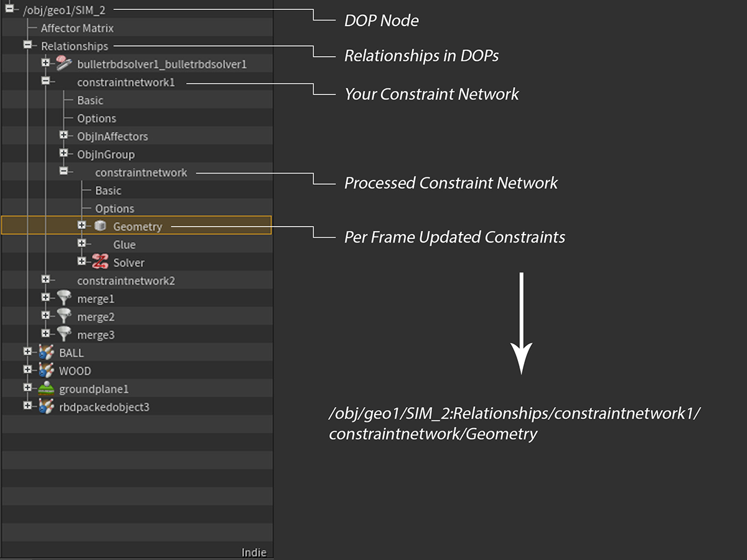Click the merge1 funnel icon
This screenshot has height=560, width=747.
coord(64,299)
